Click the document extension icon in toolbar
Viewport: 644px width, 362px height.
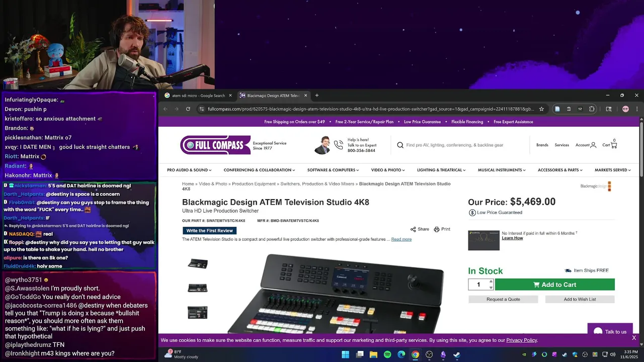[x=557, y=109]
